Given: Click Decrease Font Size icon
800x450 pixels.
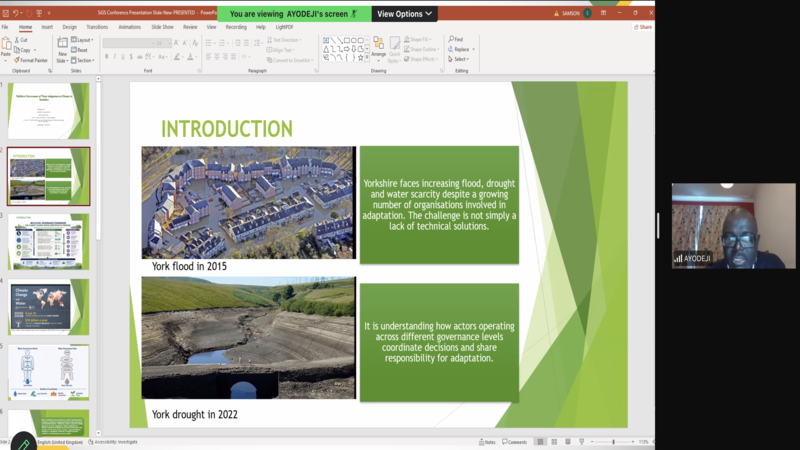Looking at the screenshot, I should (185, 43).
